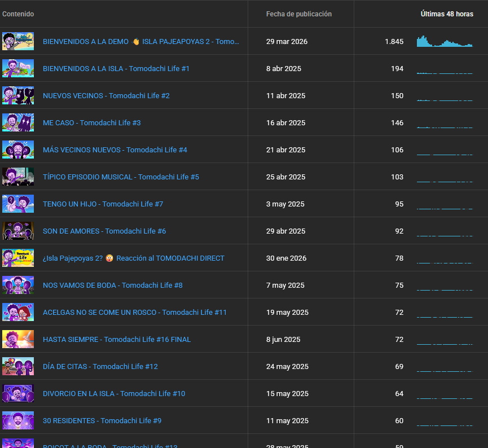Image resolution: width=488 pixels, height=448 pixels.
Task: Open DÍA DE CITAS - Tomodachi Life #12
Action: pos(100,366)
